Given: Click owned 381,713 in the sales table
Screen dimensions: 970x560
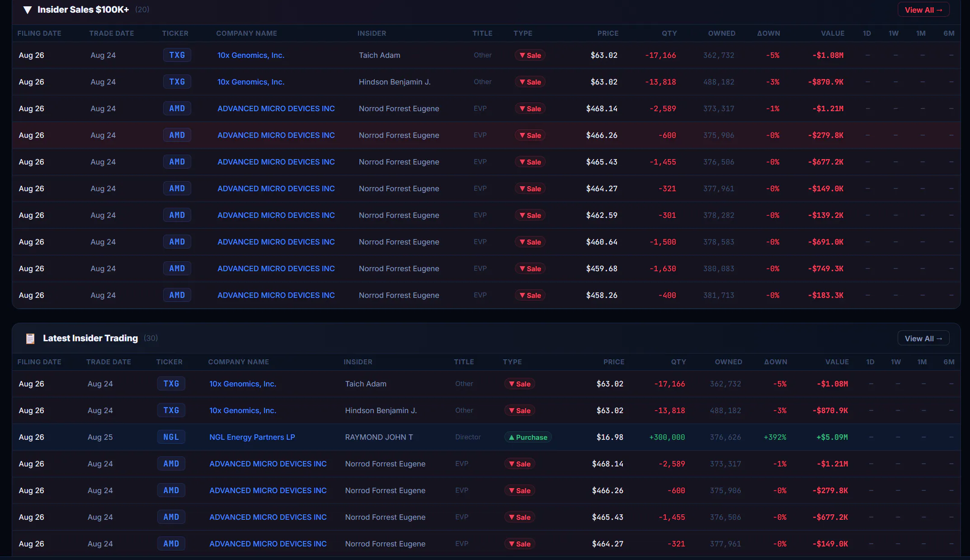Looking at the screenshot, I should coord(719,295).
